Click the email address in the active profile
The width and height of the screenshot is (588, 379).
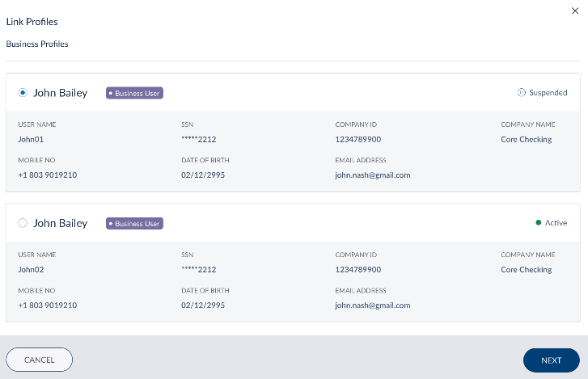pyautogui.click(x=372, y=305)
